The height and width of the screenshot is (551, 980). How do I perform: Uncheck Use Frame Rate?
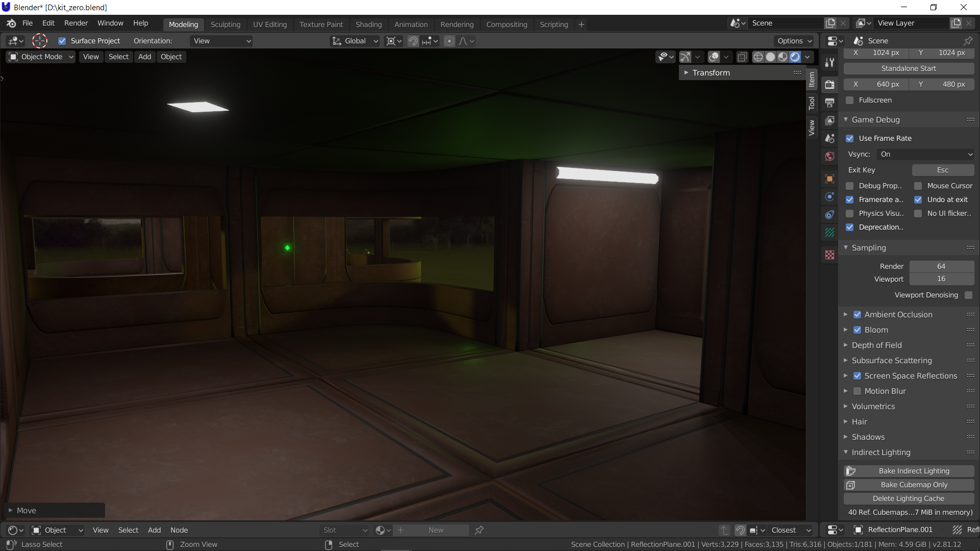click(850, 138)
